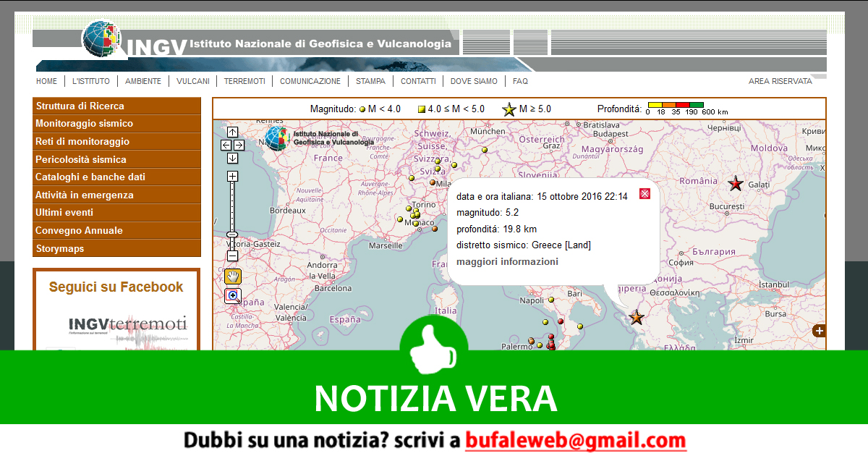868x456 pixels.
Task: Pan the map right with arrow
Action: (239, 145)
